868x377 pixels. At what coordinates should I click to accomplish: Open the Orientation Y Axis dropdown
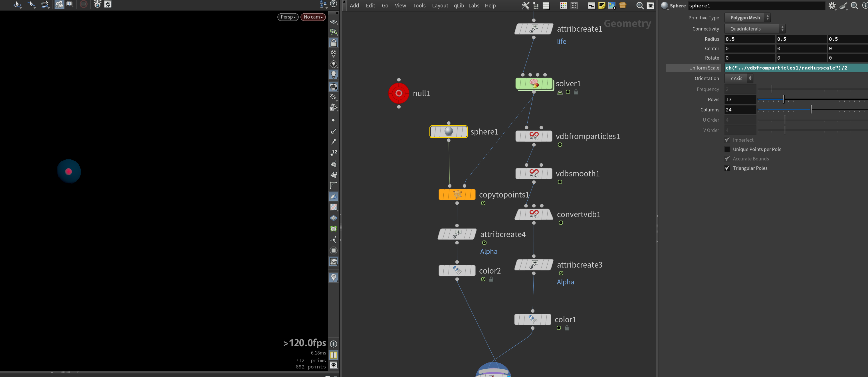point(739,78)
